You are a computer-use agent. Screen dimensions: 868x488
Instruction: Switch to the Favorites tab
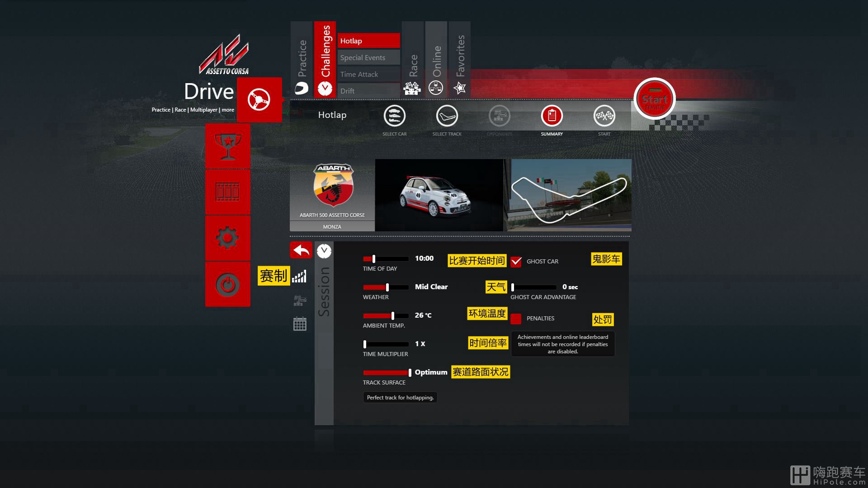(460, 59)
